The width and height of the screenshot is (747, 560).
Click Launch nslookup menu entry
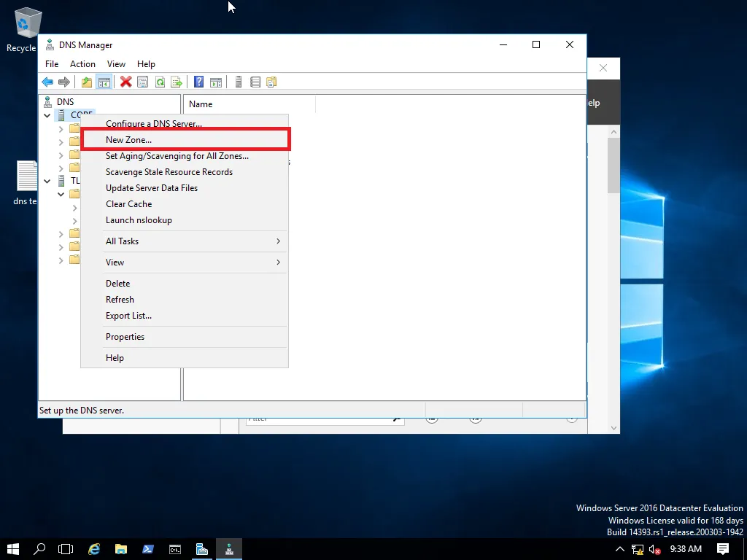139,220
